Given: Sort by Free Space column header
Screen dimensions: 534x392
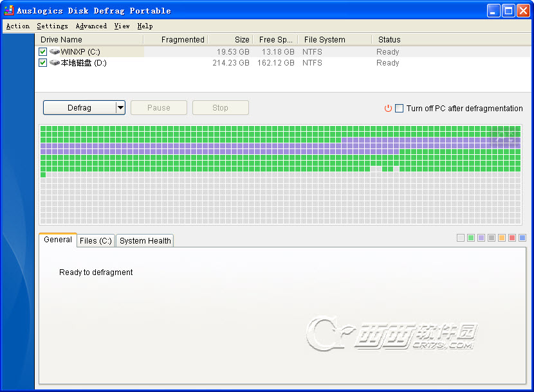Looking at the screenshot, I should [x=275, y=39].
